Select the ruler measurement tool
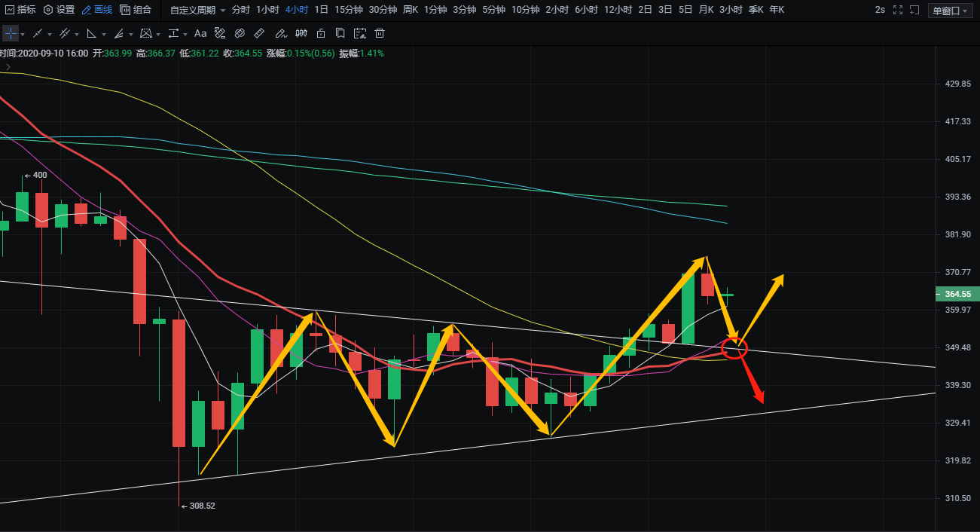 coord(259,34)
